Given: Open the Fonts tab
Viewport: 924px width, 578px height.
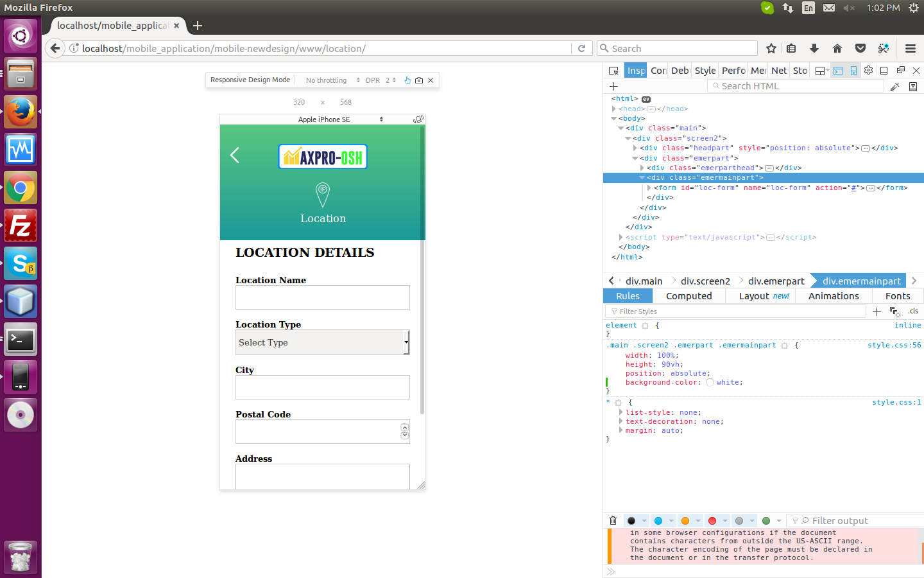Looking at the screenshot, I should (898, 296).
